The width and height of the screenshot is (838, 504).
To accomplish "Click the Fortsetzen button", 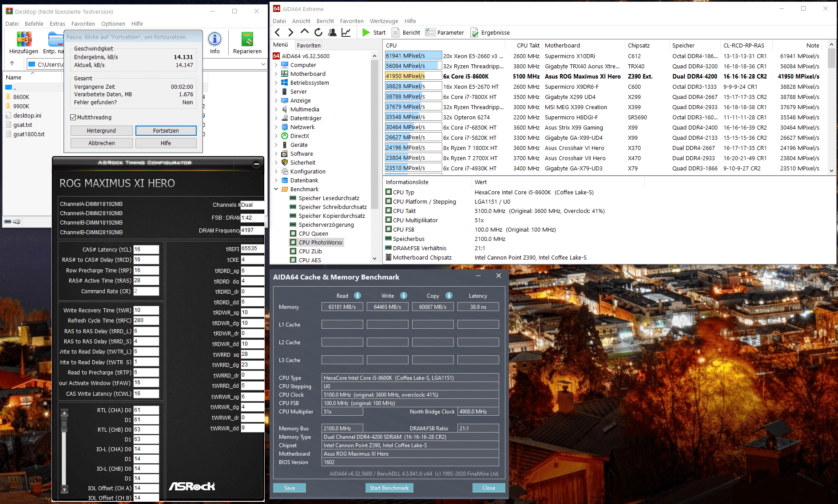I will [x=166, y=131].
